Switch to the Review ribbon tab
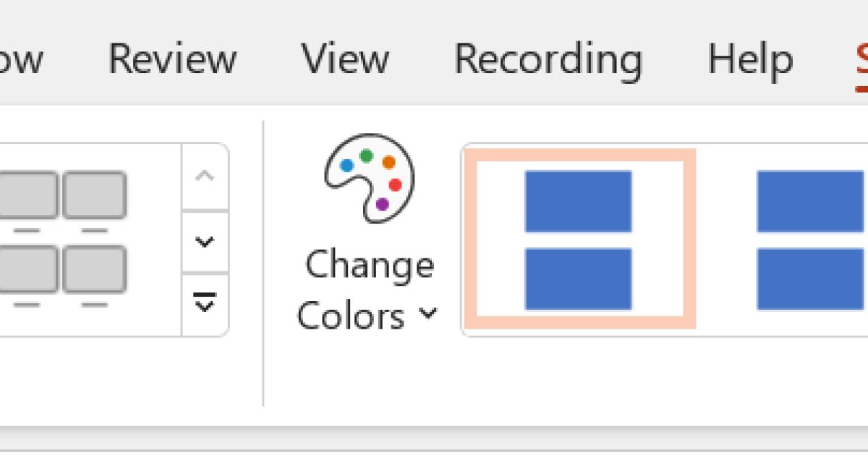Viewport: 868px width, 456px height. click(x=172, y=59)
